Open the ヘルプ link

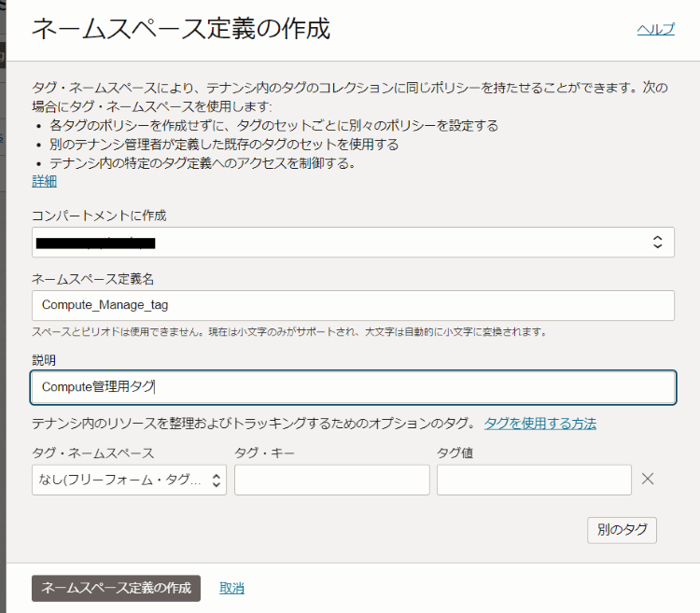point(655,30)
